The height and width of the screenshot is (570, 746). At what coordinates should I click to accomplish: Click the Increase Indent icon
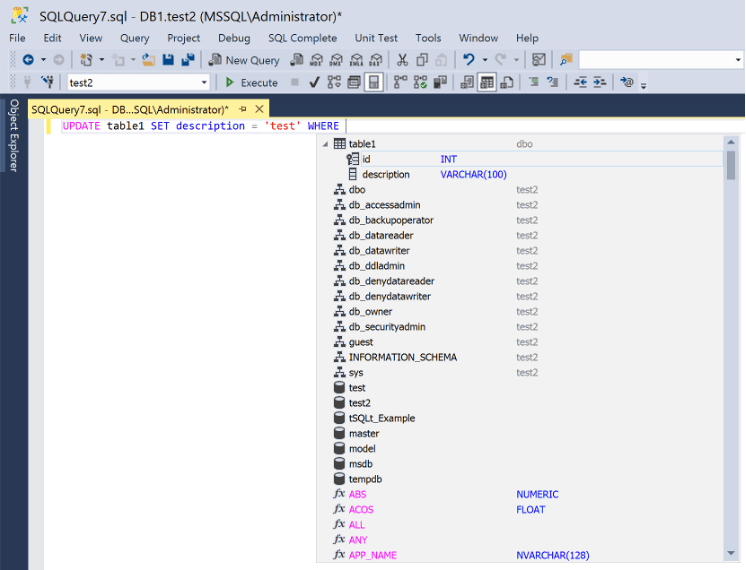[599, 82]
